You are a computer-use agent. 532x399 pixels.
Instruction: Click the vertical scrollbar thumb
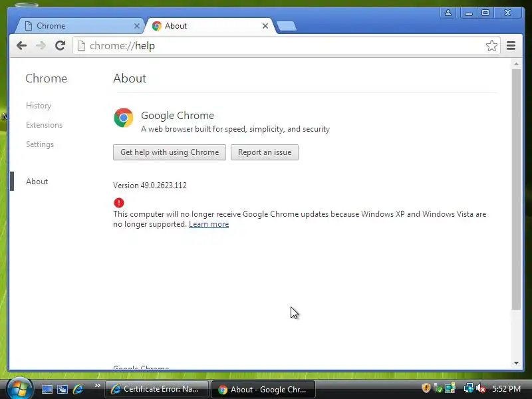(516, 190)
